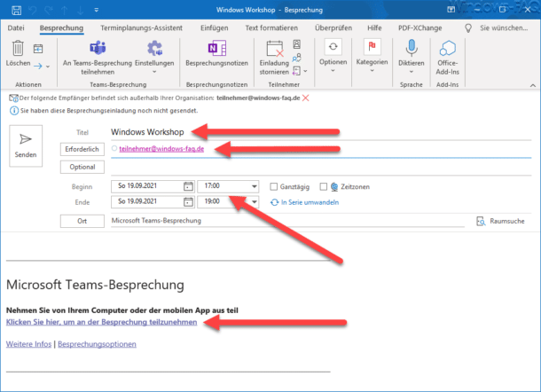
Task: Click the Teams Einstellungen gear icon
Action: [154, 48]
